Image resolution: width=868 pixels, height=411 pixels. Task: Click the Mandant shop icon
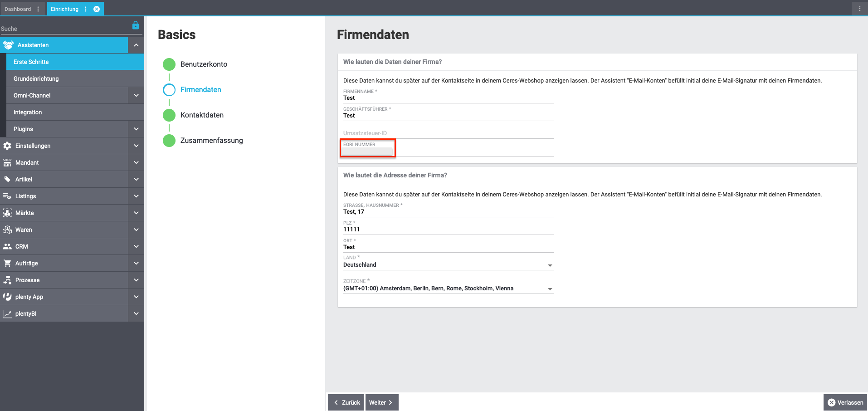point(7,162)
